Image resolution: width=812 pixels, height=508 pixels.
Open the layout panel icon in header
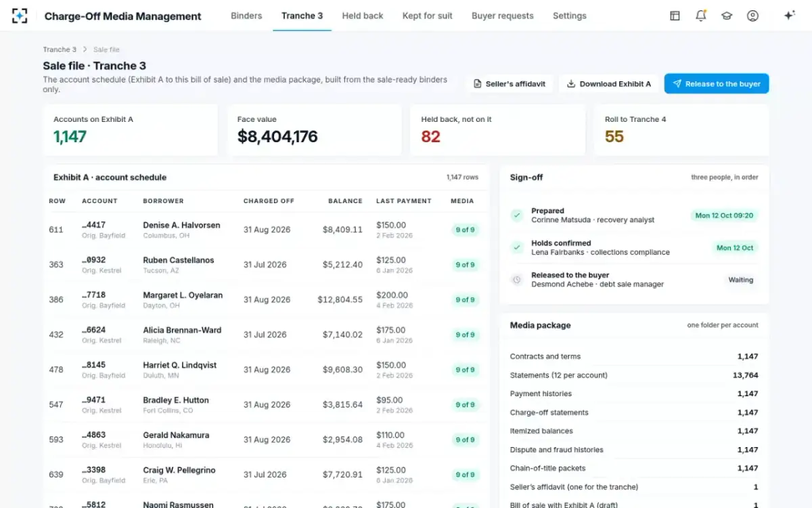[x=675, y=16]
